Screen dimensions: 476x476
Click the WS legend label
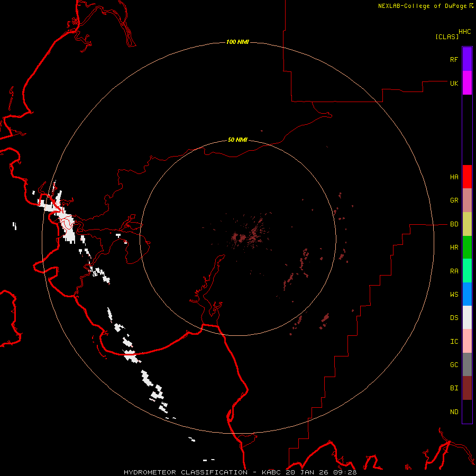pyautogui.click(x=454, y=295)
